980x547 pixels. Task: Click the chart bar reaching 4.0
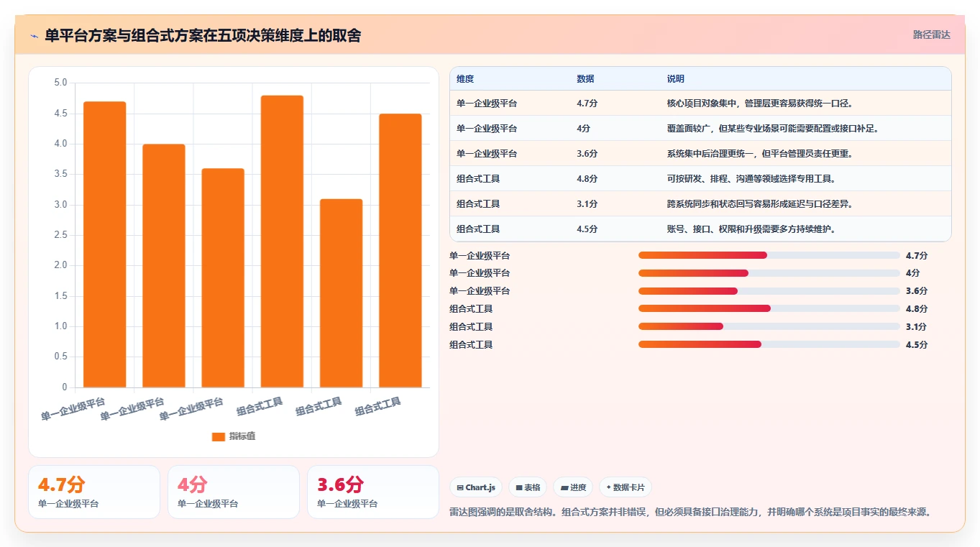[164, 266]
